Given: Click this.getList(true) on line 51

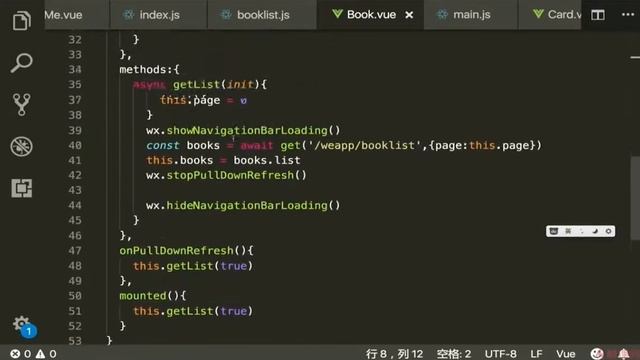Looking at the screenshot, I should point(193,311).
